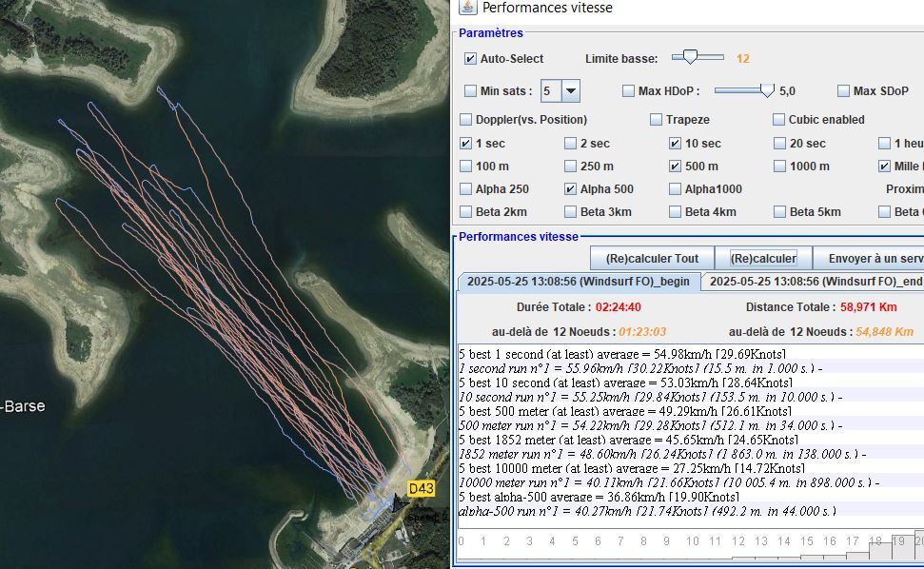
Task: Enable the 250 m distance checkbox
Action: coord(571,167)
